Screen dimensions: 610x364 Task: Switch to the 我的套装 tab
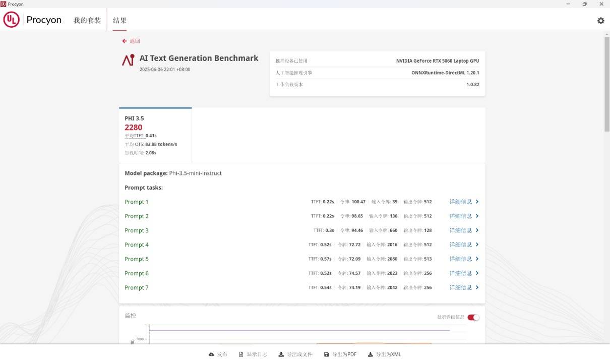(87, 21)
